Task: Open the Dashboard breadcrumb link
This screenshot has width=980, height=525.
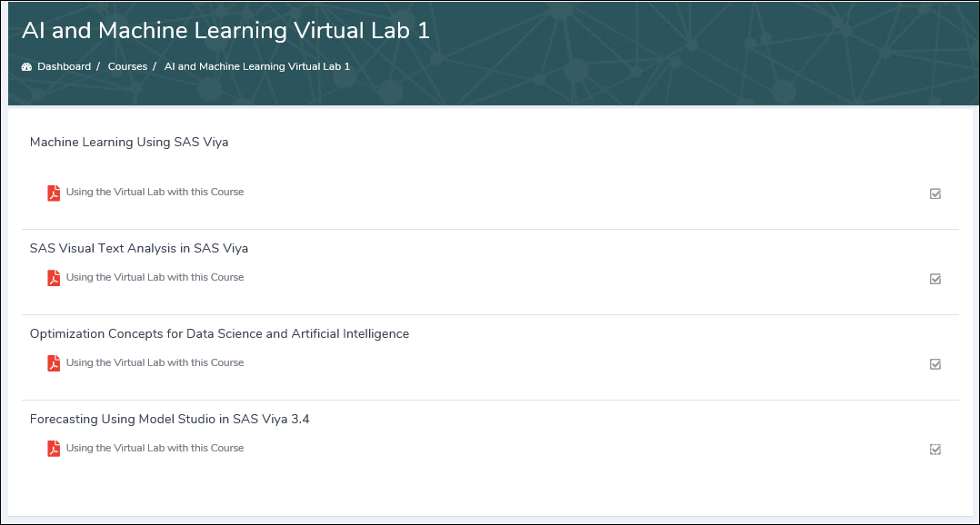Action: 64,65
